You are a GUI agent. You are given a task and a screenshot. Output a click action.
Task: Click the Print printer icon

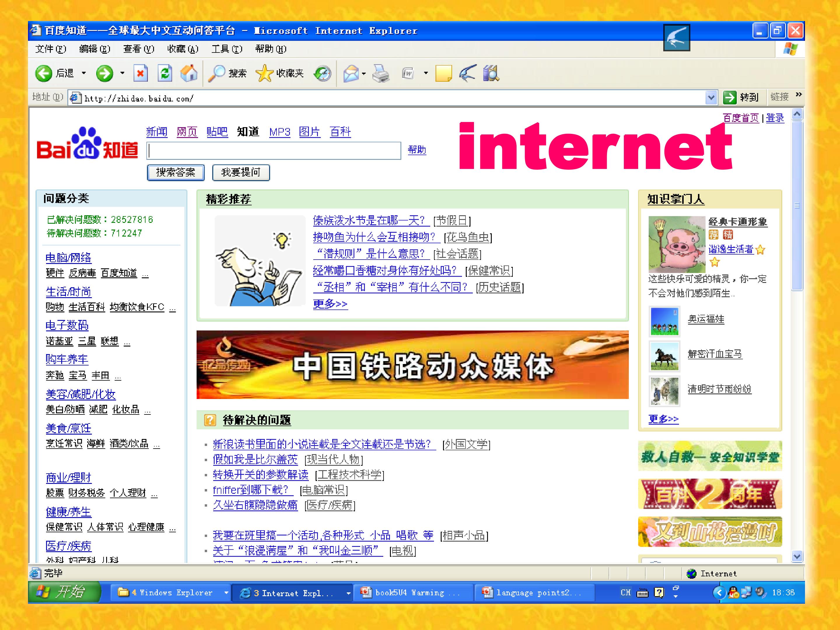381,73
